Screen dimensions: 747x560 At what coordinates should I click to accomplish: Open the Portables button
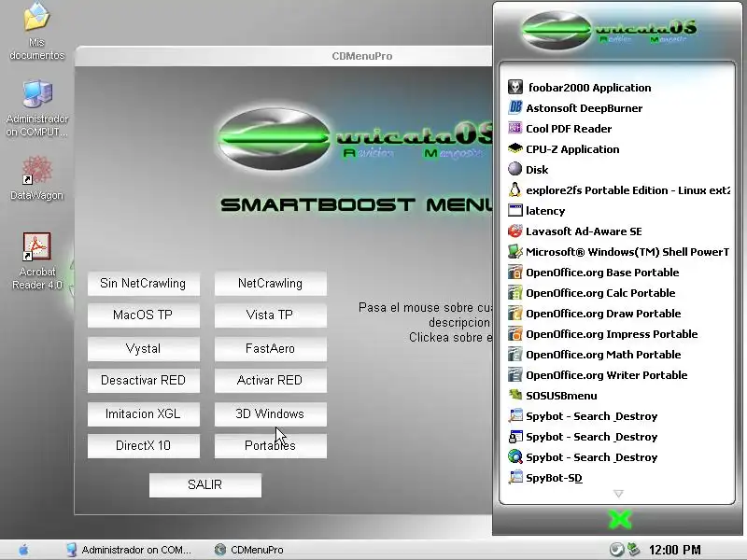click(x=270, y=445)
